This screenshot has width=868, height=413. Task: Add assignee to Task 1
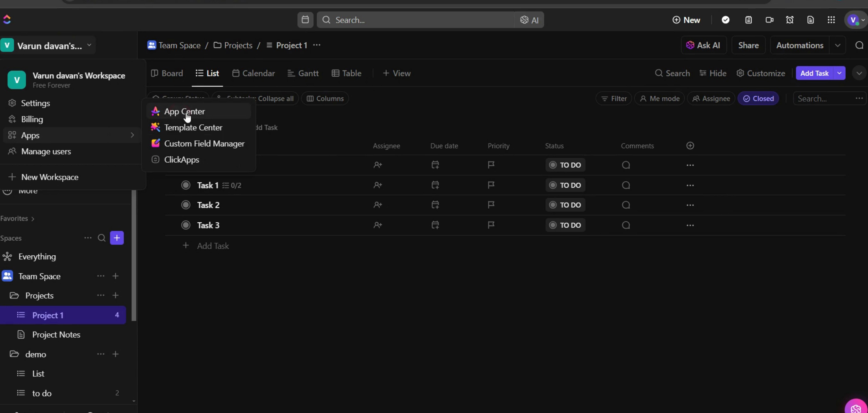coord(377,185)
